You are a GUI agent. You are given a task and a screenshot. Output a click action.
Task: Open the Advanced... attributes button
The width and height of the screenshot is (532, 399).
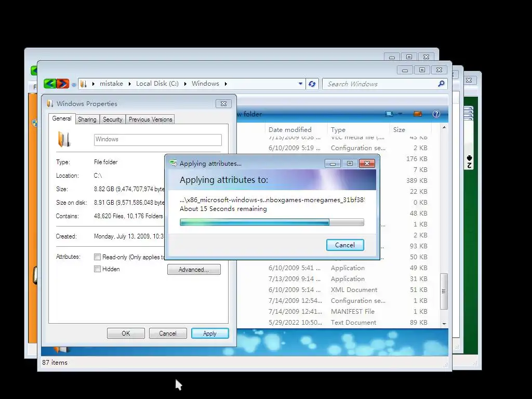click(194, 270)
